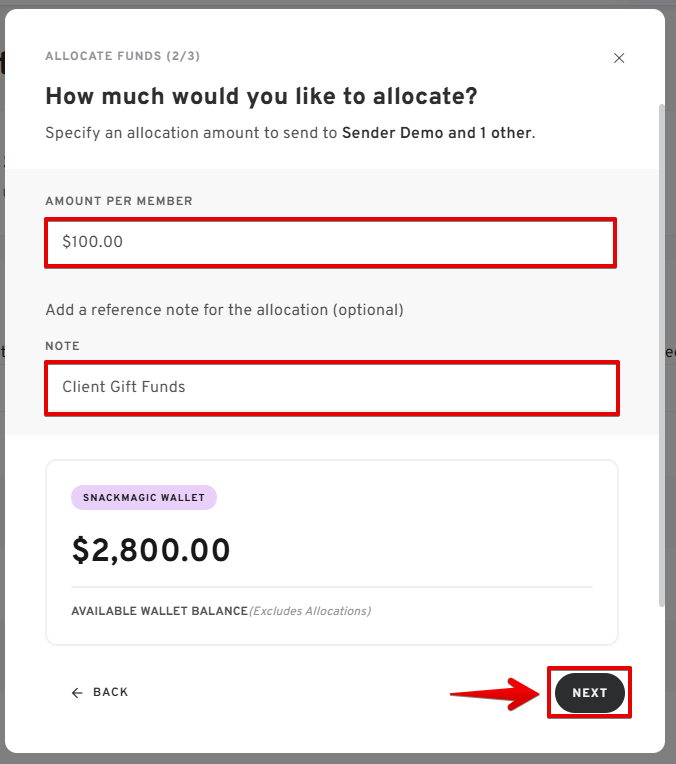
Task: Click the Amount Per Member label
Action: coord(119,201)
